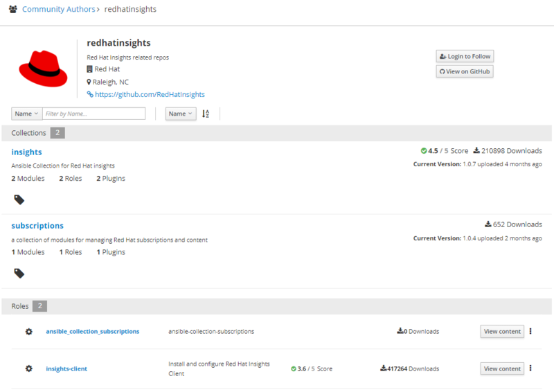Click '2 Plugins' under insights collection

pyautogui.click(x=111, y=179)
